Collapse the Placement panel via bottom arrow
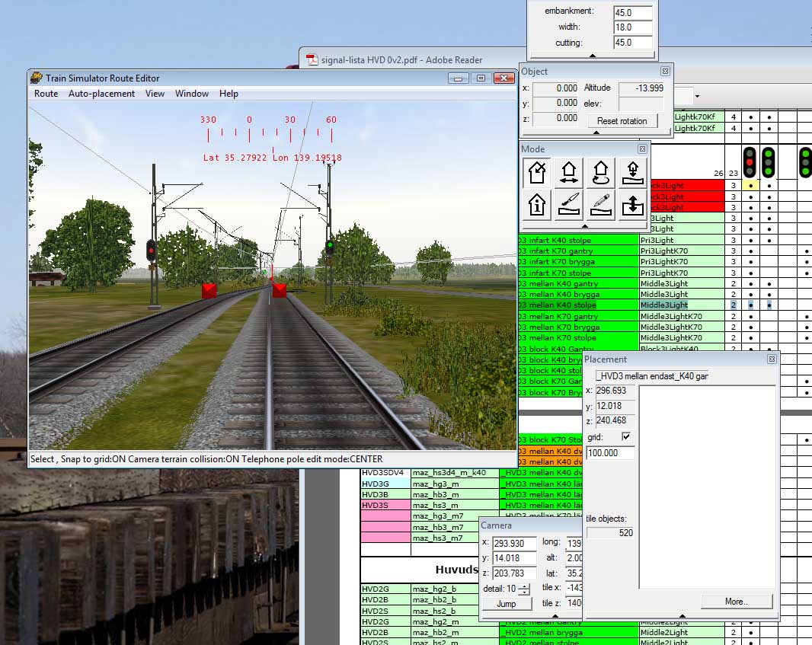 coord(682,616)
